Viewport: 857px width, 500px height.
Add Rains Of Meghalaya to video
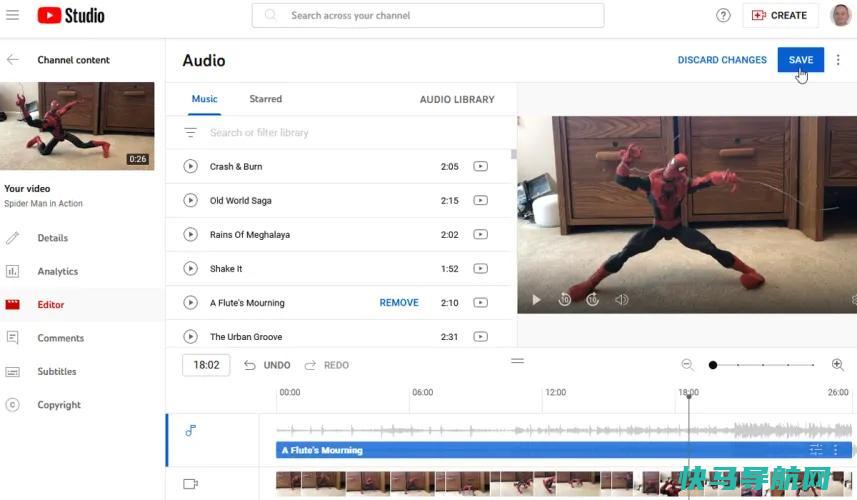click(x=480, y=234)
